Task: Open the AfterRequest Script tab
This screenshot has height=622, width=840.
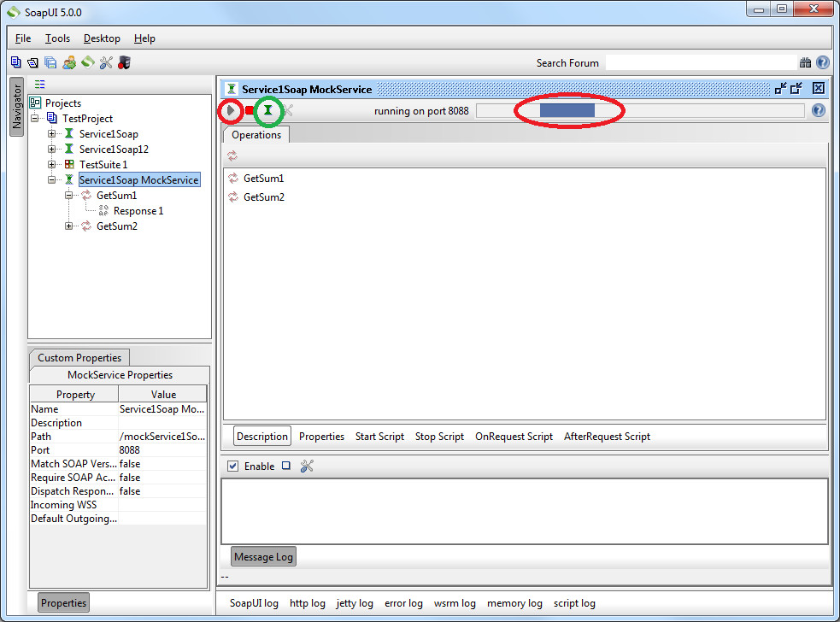Action: pyautogui.click(x=607, y=436)
